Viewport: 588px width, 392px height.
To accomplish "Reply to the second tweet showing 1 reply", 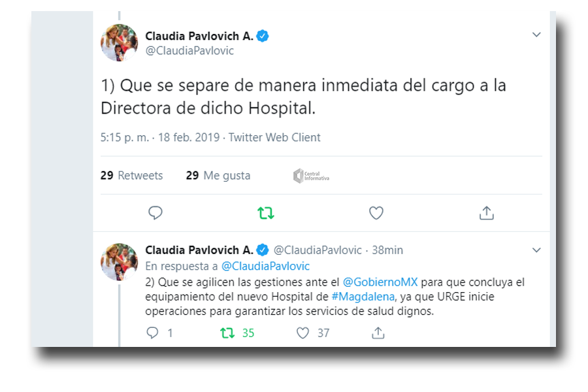I will point(152,333).
